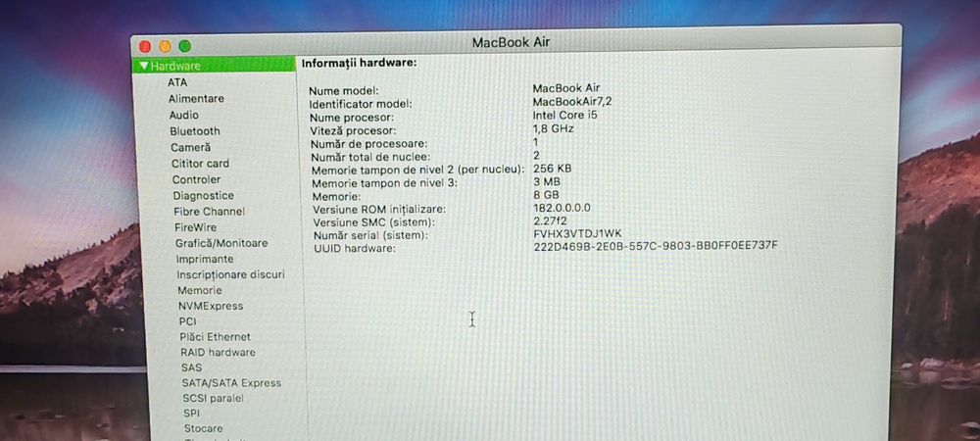Click the 3 MB level 3 cache value
The height and width of the screenshot is (441, 980).
point(547,181)
